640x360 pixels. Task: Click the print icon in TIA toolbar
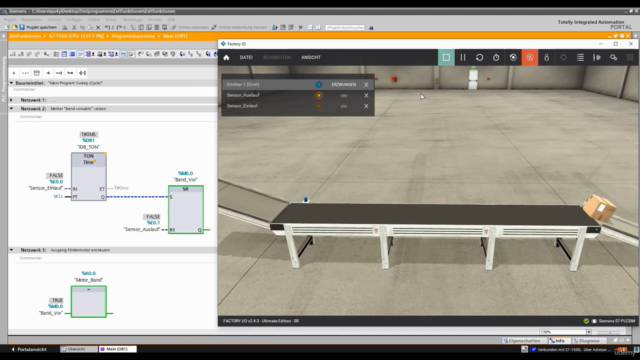[x=64, y=27]
